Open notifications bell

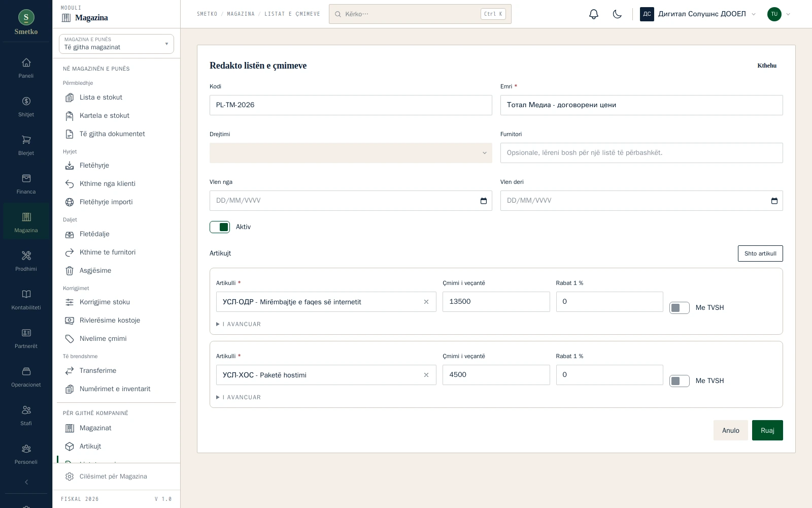(594, 14)
